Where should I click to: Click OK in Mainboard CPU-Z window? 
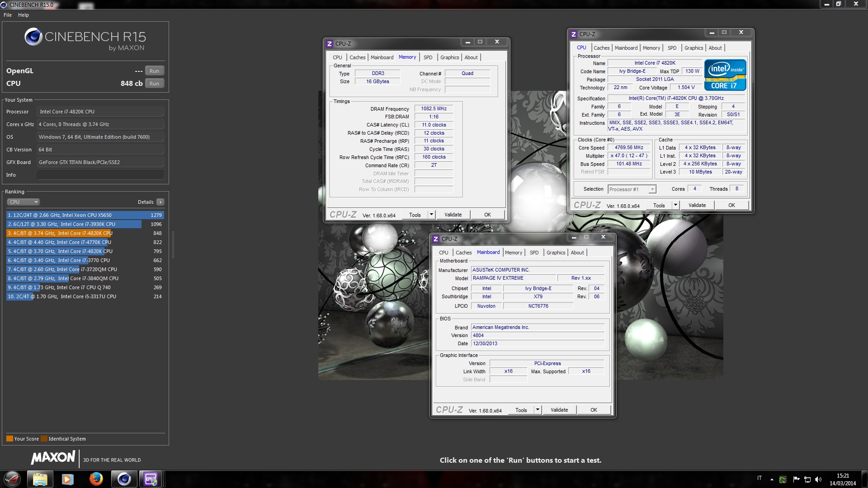click(x=594, y=410)
